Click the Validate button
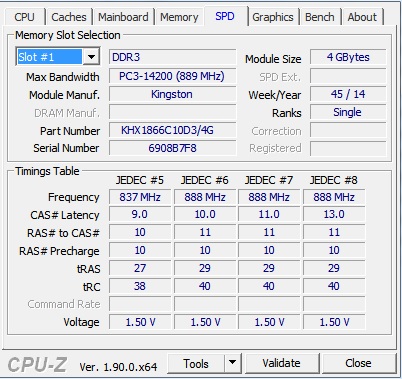This screenshot has height=379, width=402. point(281,363)
